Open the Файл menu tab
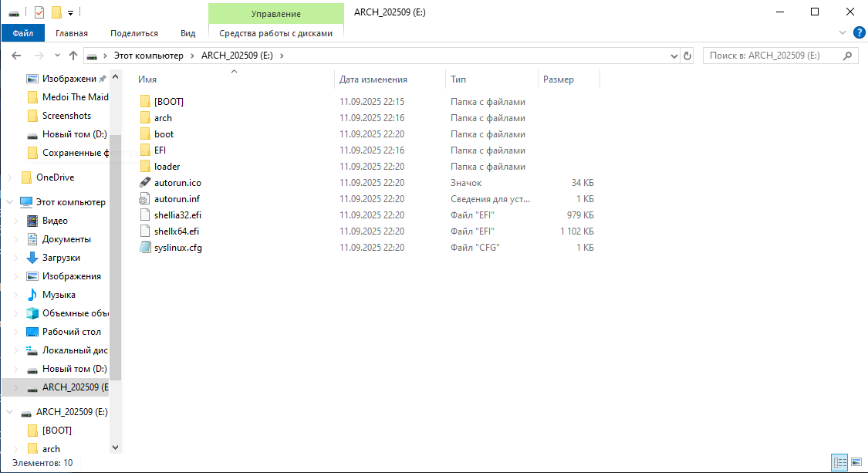This screenshot has height=473, width=868. (23, 33)
